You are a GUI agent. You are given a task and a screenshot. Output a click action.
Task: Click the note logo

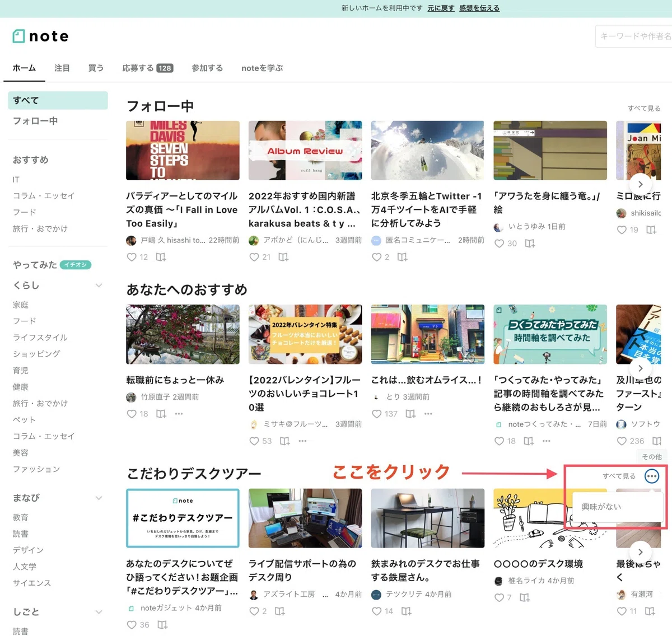[40, 36]
